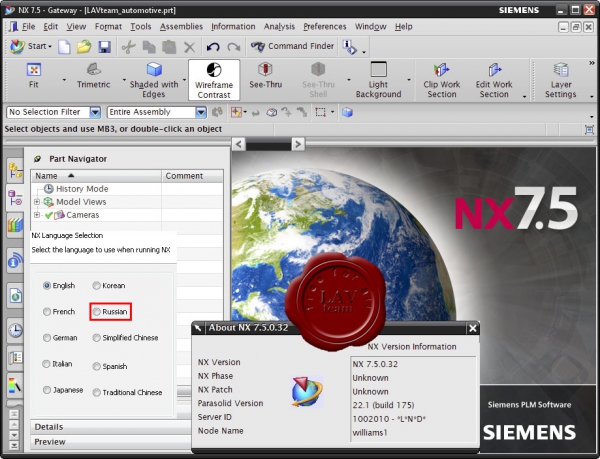The image size is (600, 459).
Task: Select History Mode in Part Navigator
Action: coord(82,189)
